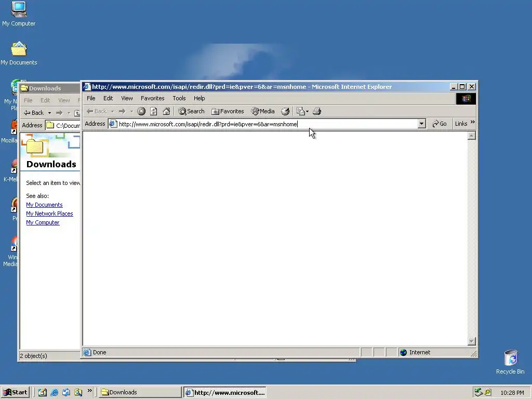Image resolution: width=532 pixels, height=399 pixels.
Task: Open the Mail button dropdown arrow
Action: (308, 111)
